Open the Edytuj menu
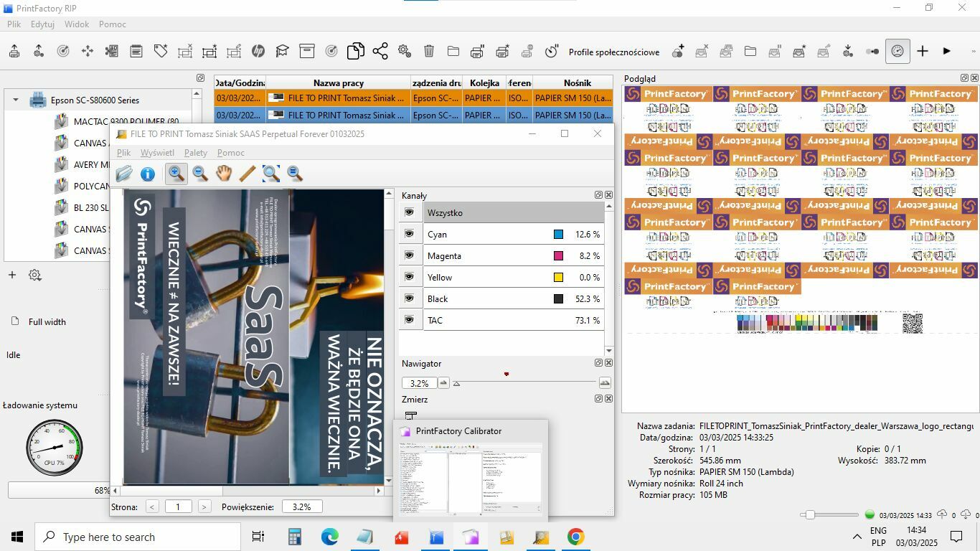980x551 pixels. pyautogui.click(x=42, y=24)
